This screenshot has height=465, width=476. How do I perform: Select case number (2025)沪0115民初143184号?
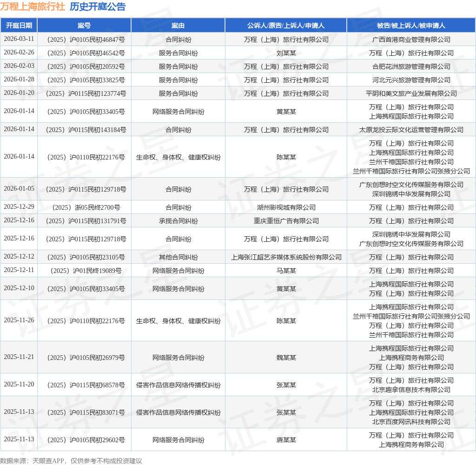(x=86, y=130)
